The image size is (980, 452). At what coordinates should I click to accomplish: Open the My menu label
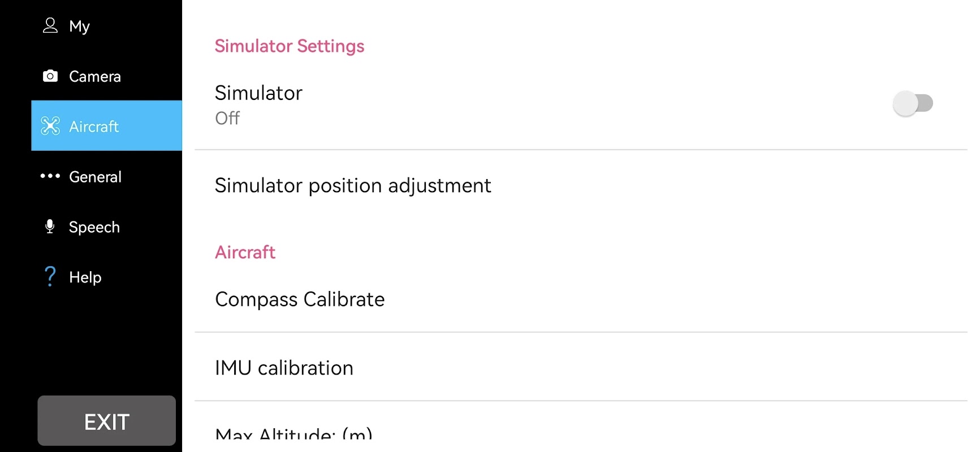pos(80,27)
